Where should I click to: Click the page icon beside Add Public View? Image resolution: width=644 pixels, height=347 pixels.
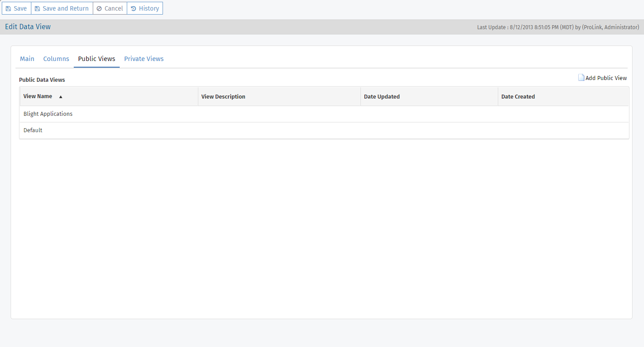(581, 78)
